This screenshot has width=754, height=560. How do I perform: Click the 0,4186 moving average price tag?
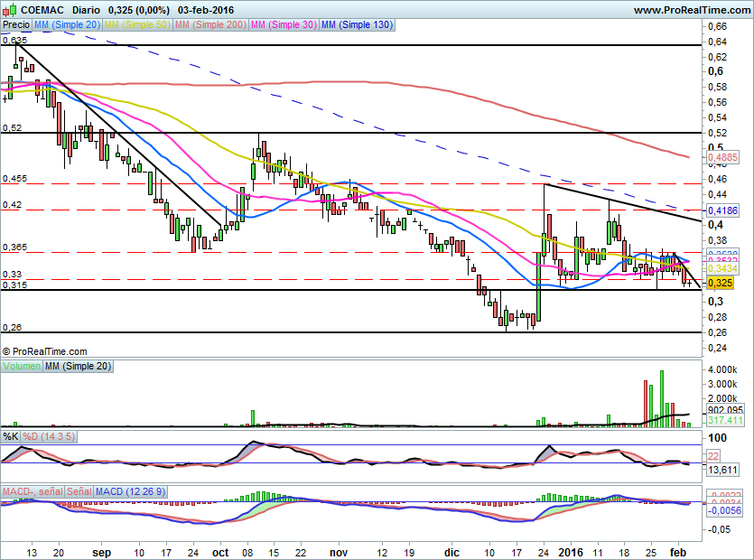(x=720, y=210)
